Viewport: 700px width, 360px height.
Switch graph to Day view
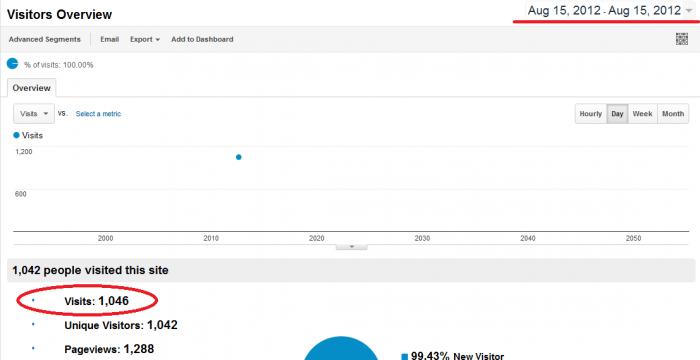(617, 113)
